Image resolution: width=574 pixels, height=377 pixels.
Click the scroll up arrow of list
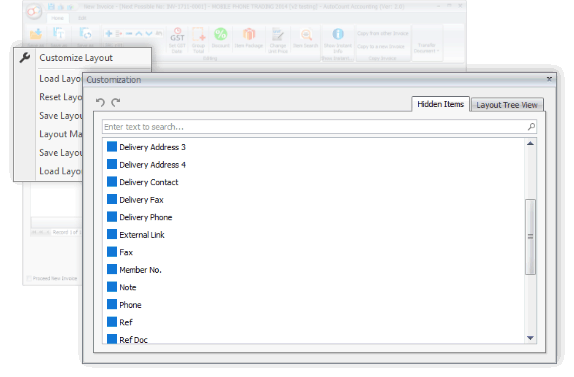[530, 143]
